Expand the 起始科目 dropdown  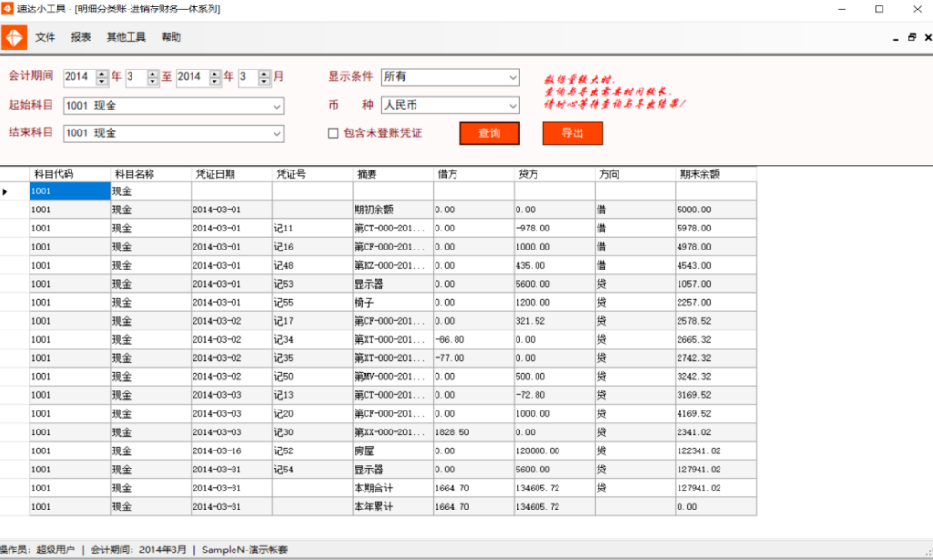276,106
